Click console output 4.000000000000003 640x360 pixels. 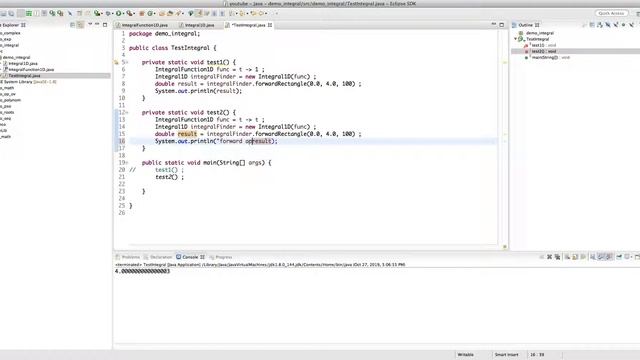pyautogui.click(x=142, y=271)
